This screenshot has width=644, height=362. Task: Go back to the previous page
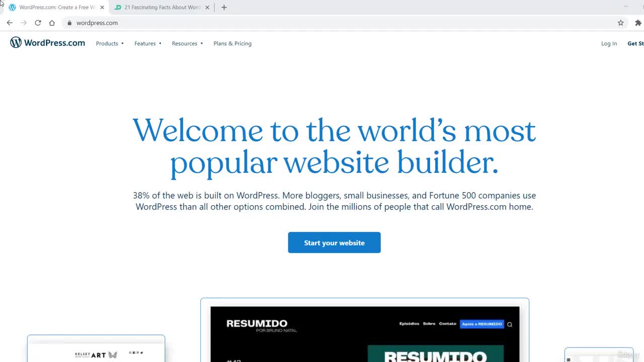10,23
